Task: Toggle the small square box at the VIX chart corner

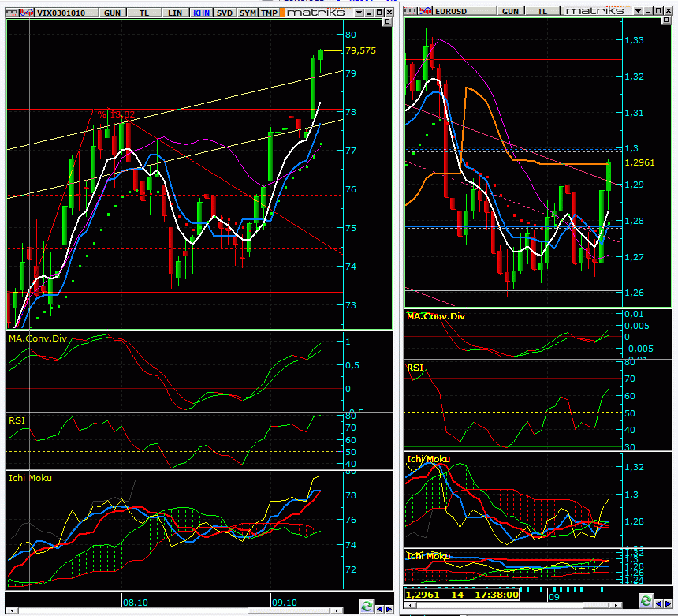Action: click(x=387, y=23)
